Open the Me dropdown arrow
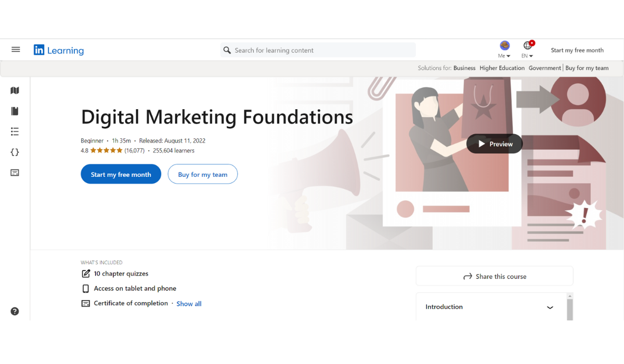 [508, 56]
